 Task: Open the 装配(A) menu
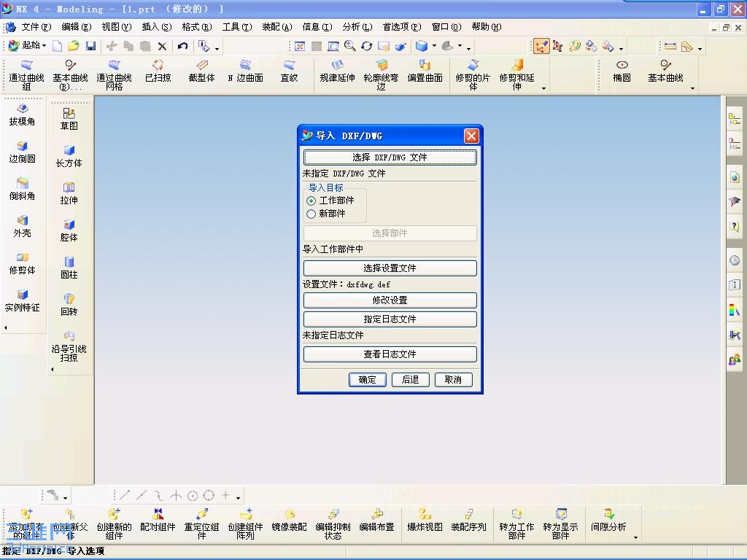point(276,27)
